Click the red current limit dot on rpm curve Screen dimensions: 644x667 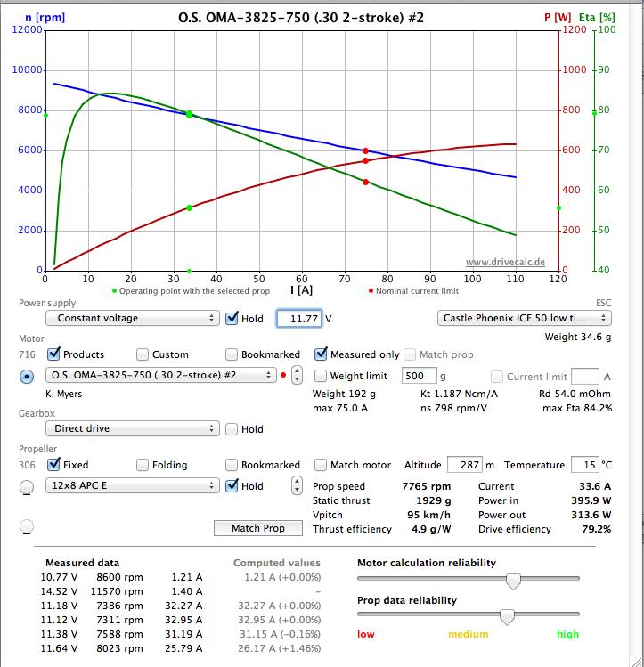366,151
